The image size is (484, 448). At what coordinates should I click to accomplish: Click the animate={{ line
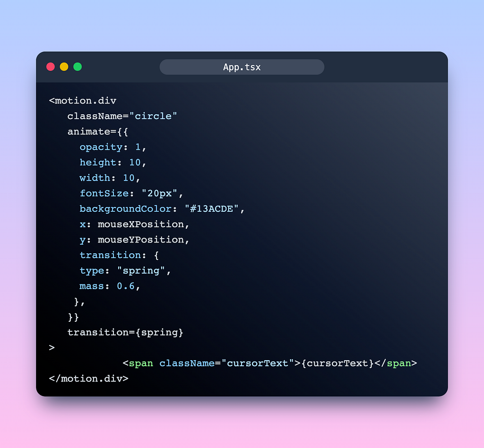[97, 132]
